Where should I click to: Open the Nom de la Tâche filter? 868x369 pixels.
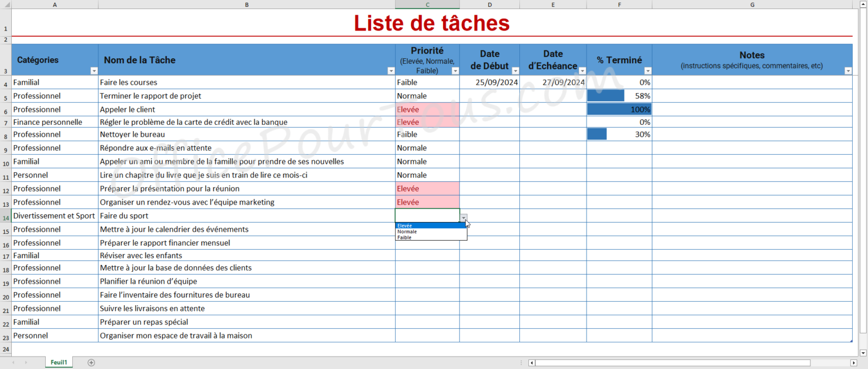tap(390, 71)
